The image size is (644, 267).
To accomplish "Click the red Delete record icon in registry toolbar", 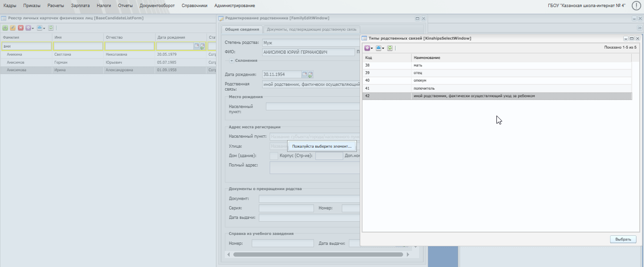I will [x=21, y=28].
